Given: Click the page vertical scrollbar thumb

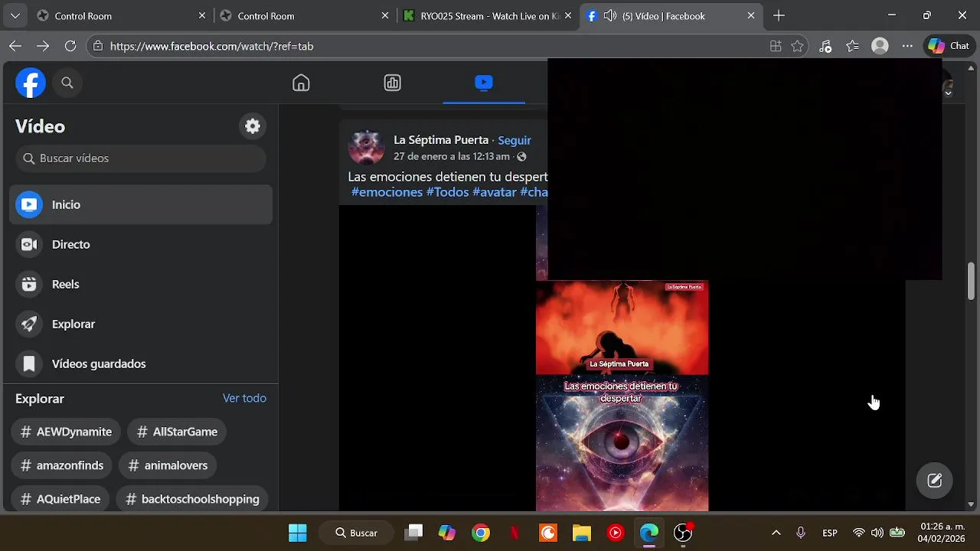Looking at the screenshot, I should 971,282.
